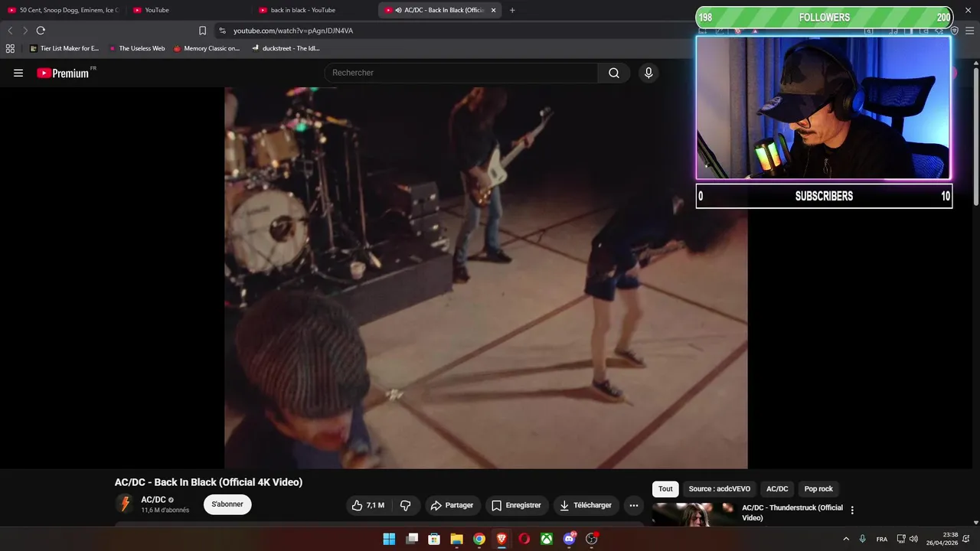Select the Pop rock filter chip
This screenshot has width=980, height=551.
(818, 489)
